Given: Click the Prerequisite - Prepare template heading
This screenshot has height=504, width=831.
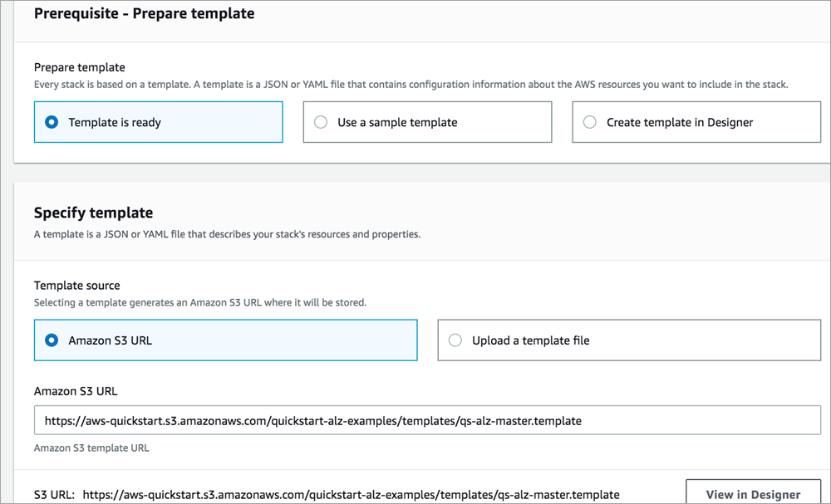Looking at the screenshot, I should 144,13.
